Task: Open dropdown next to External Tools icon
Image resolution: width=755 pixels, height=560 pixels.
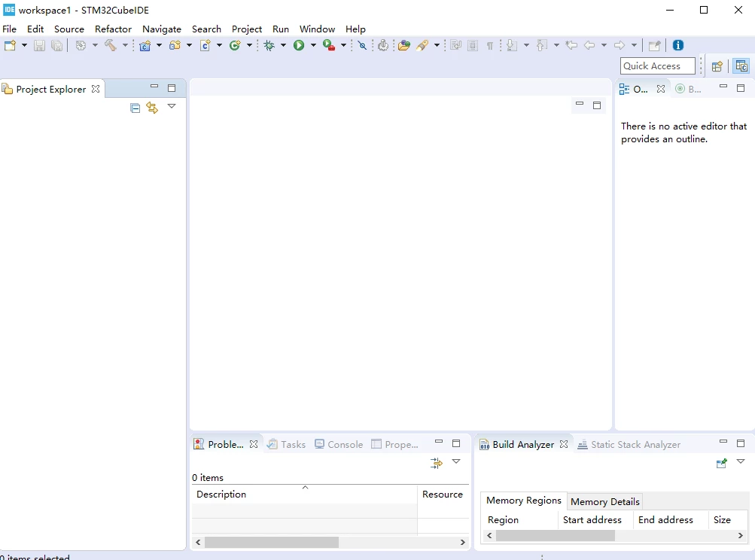Action: 343,45
